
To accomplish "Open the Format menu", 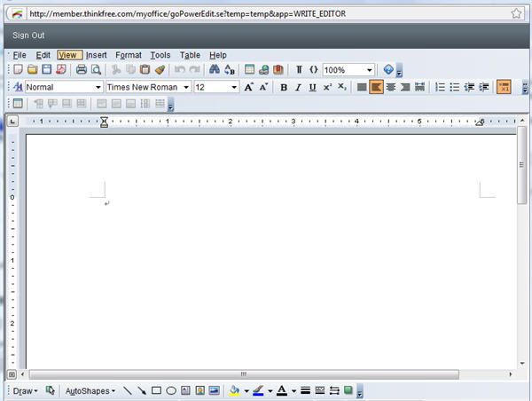I will [x=128, y=55].
